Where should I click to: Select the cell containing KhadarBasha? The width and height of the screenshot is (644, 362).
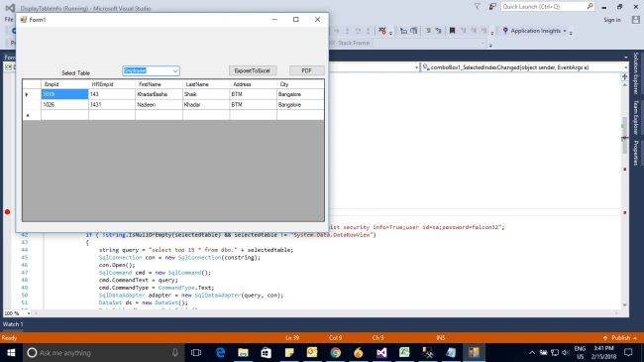[159, 94]
